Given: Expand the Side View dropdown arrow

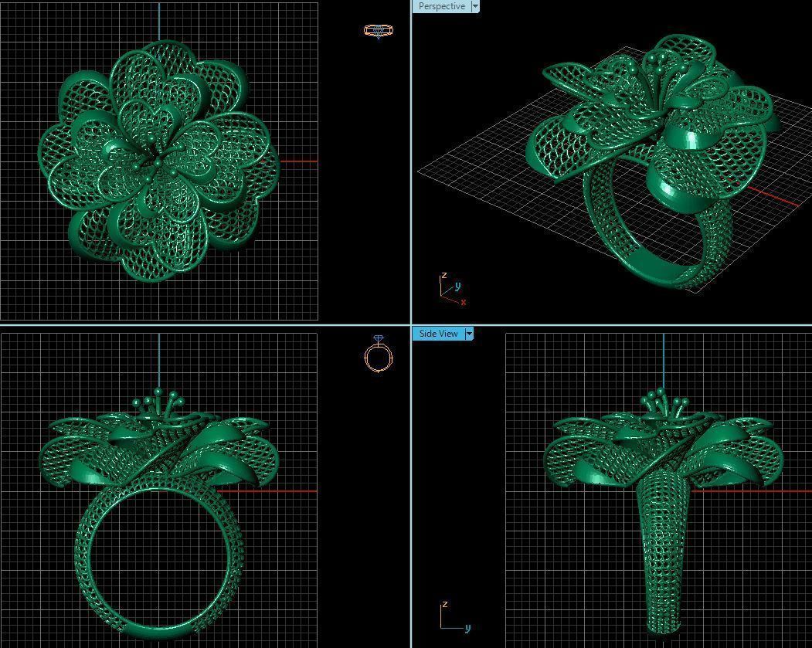Looking at the screenshot, I should click(x=469, y=334).
